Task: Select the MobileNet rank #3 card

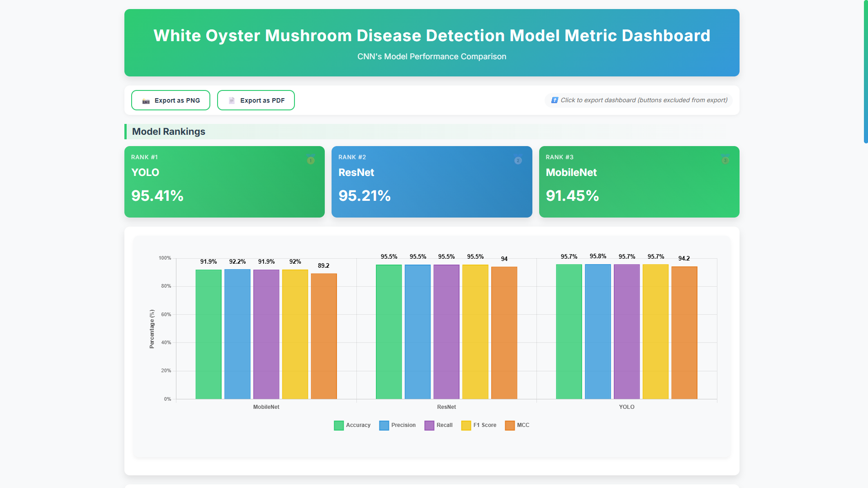Action: pos(639,182)
